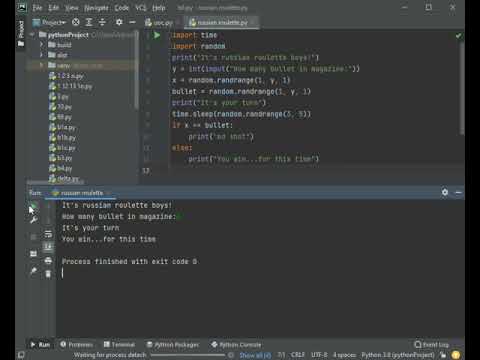Screen dimensions: 480x360
Task: Select the russian roulette run tab
Action: point(81,193)
